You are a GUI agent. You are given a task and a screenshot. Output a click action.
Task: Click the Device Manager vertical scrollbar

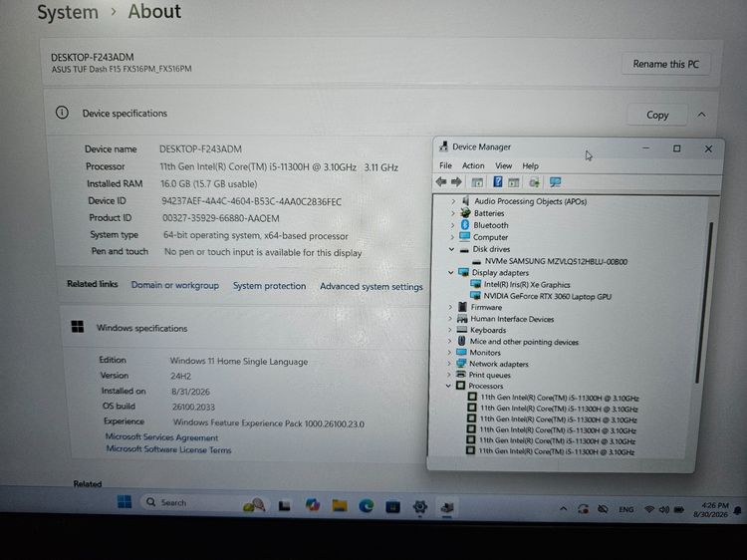(x=704, y=302)
